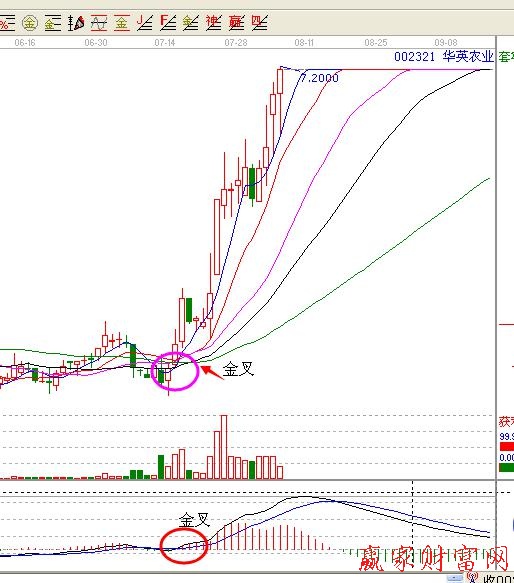
Task: Click the red profit ratio color bar
Action: coord(507,446)
